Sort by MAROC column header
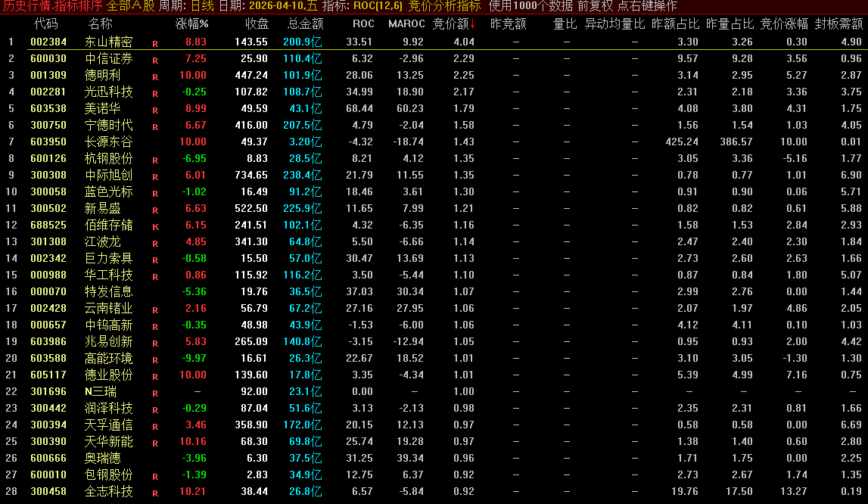This screenshot has height=504, width=868. (406, 23)
